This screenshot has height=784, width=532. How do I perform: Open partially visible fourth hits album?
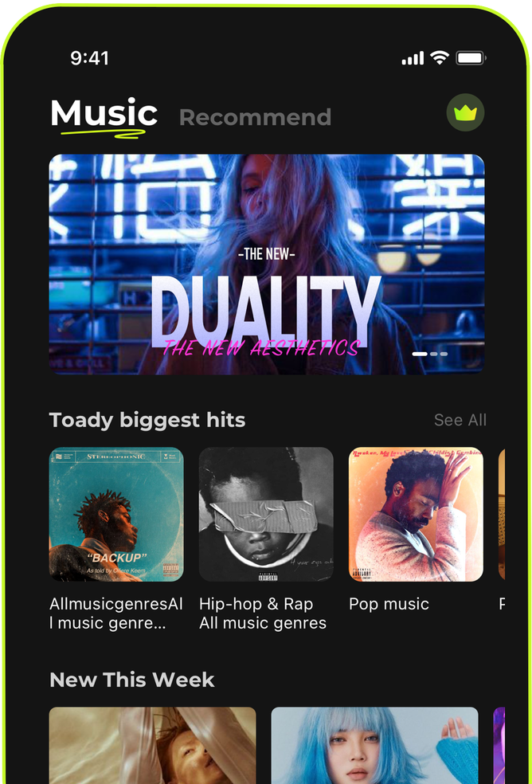pos(502,514)
